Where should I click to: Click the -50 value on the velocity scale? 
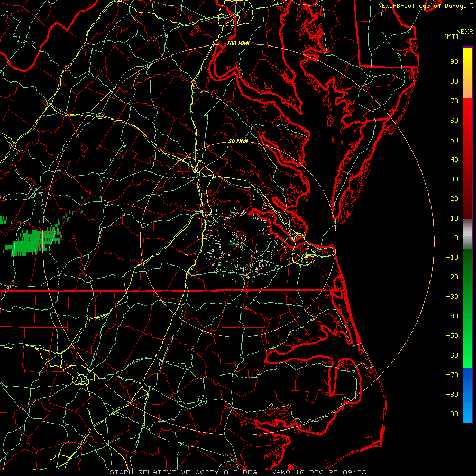[x=452, y=336]
